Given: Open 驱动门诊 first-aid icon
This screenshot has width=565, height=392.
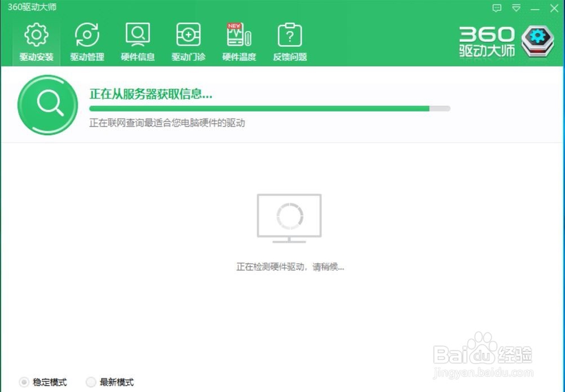Looking at the screenshot, I should [189, 34].
